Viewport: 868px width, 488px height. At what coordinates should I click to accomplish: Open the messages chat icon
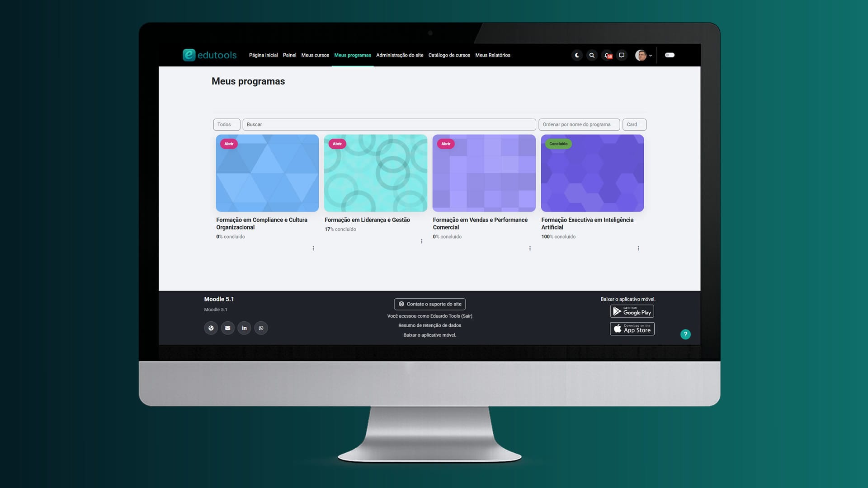(622, 55)
